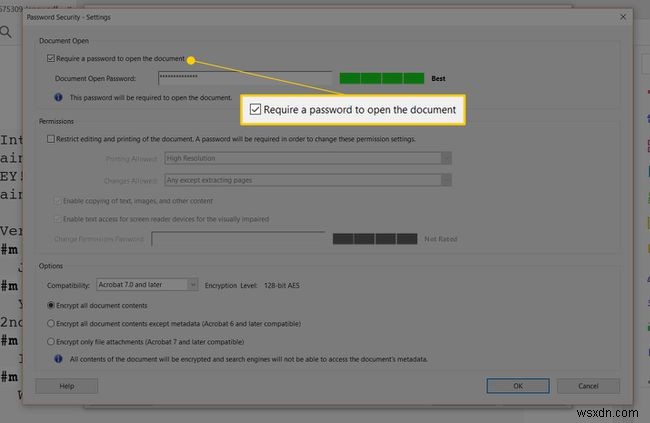650x423 pixels.
Task: Click the info icon beside password note
Action: click(58, 97)
